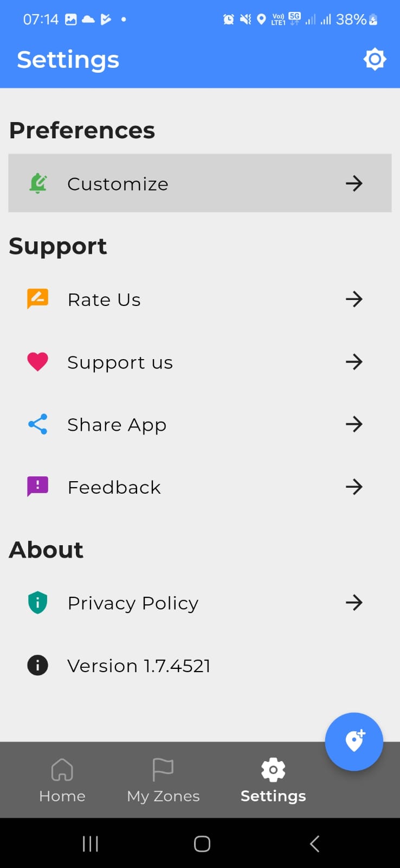Select the Settings tab in bottom bar

(x=273, y=780)
